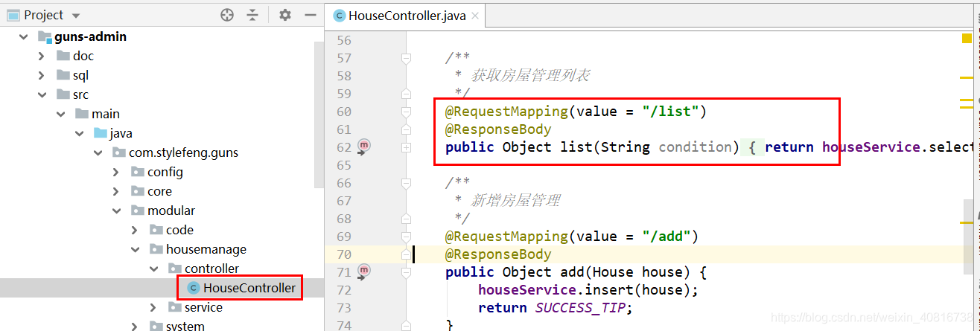Screen dimensions: 980x331
Task: Click the guns-admin module folder icon
Action: (x=44, y=36)
